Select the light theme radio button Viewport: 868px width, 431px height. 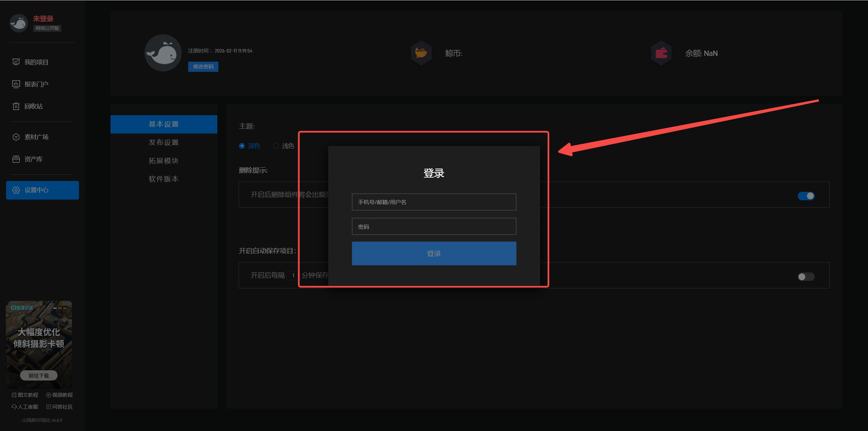(x=276, y=146)
